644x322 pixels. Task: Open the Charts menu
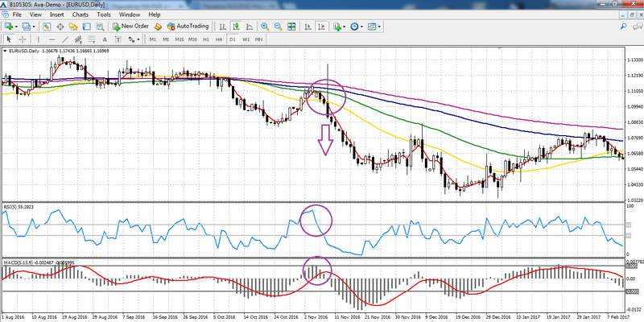tap(80, 14)
